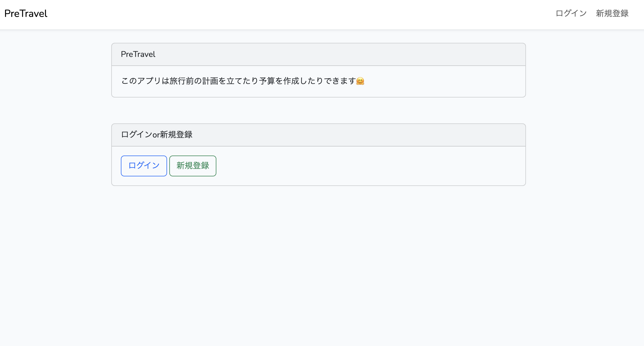Click the green outlined 新規登録 button
Screen dimensions: 644x346
[x=193, y=166]
